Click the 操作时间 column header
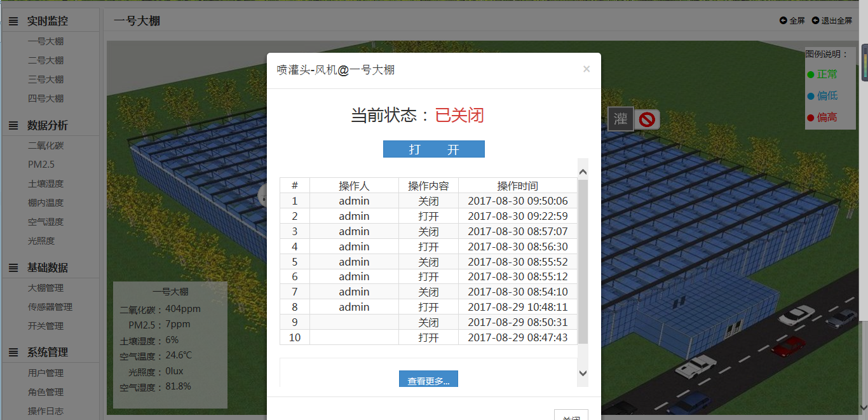868x420 pixels. pyautogui.click(x=517, y=186)
